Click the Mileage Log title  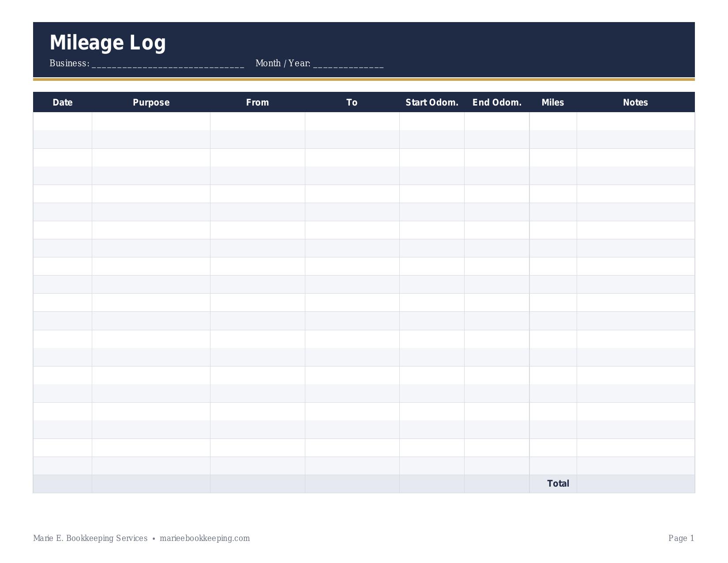(x=108, y=43)
